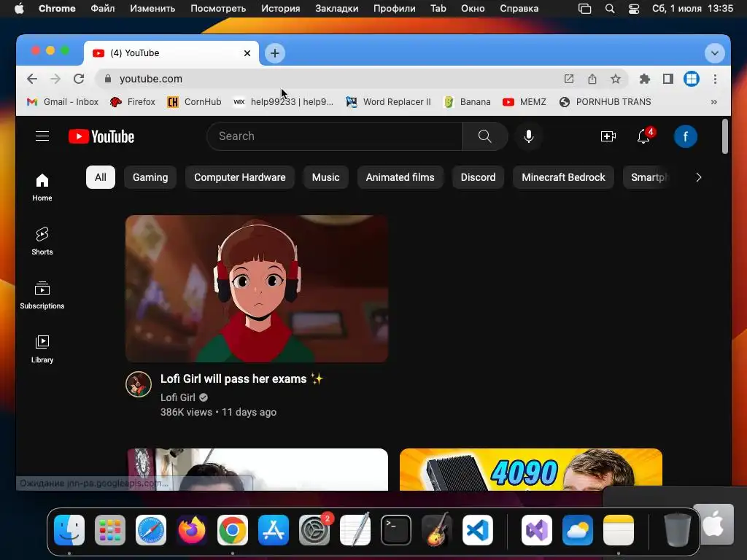Show more bookmarks with the double chevron
Viewport: 747px width, 560px height.
click(x=713, y=102)
